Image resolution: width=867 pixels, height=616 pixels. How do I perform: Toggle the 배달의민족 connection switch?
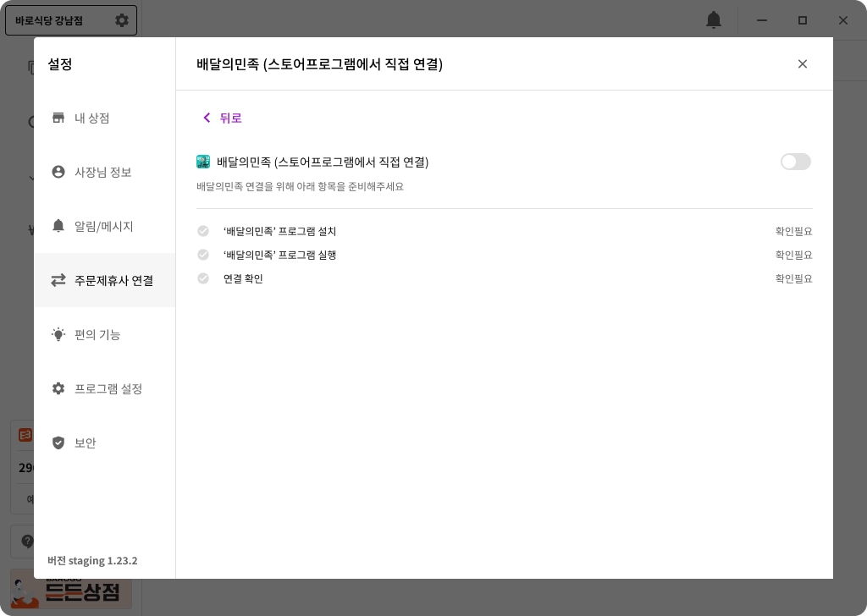point(795,162)
